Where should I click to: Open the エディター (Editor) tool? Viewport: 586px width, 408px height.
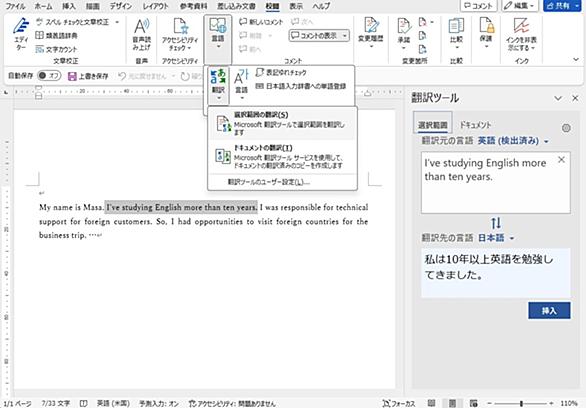21,34
